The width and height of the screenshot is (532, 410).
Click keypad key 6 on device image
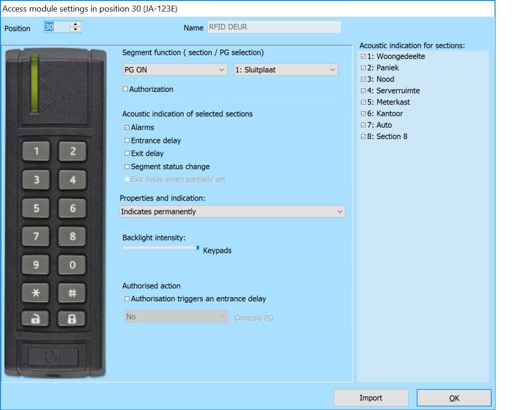[73, 208]
